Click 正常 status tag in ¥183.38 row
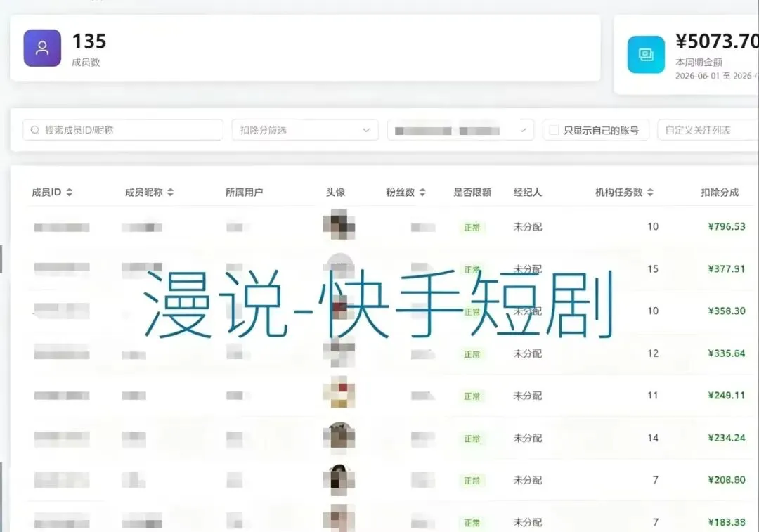759x532 pixels. tap(472, 523)
